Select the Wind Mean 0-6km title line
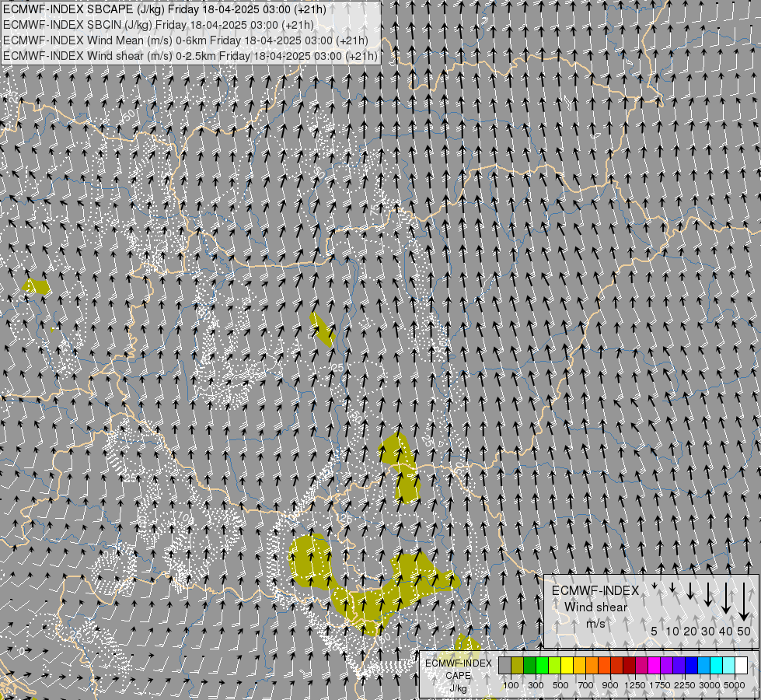 coord(186,40)
